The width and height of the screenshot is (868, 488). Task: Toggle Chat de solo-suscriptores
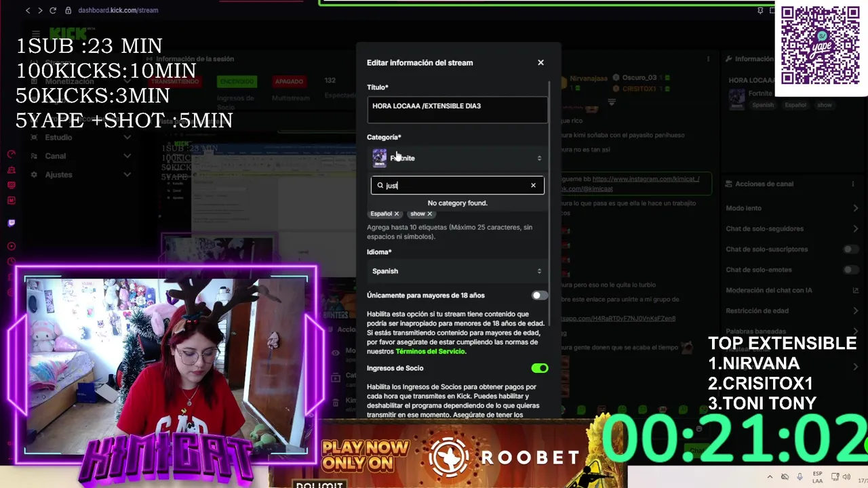pyautogui.click(x=850, y=249)
